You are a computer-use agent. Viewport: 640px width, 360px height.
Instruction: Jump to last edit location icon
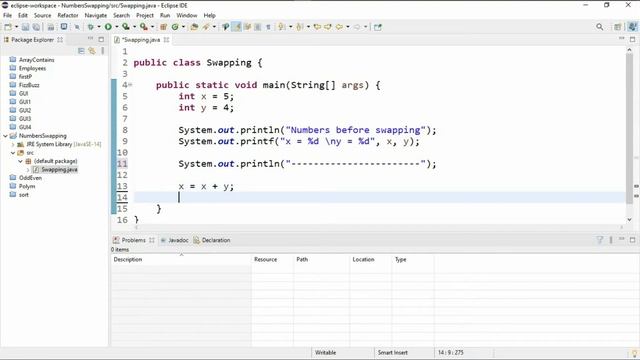click(x=317, y=27)
